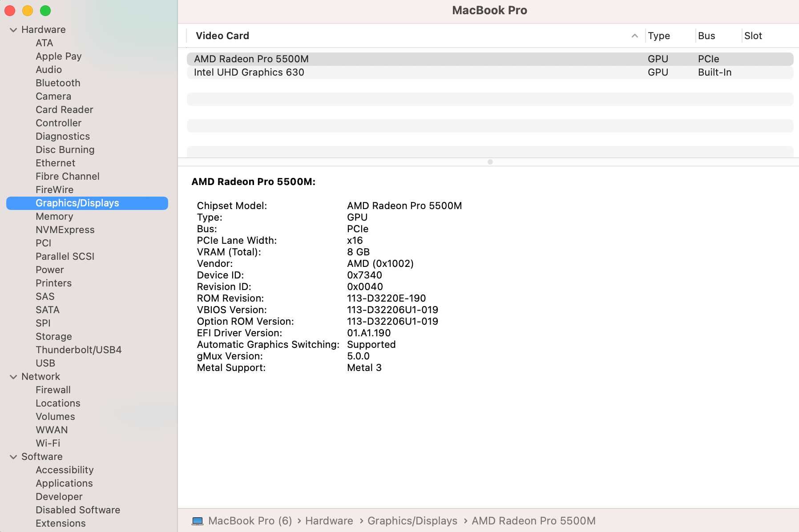Click the green full screen button
This screenshot has height=532, width=799.
(45, 10)
